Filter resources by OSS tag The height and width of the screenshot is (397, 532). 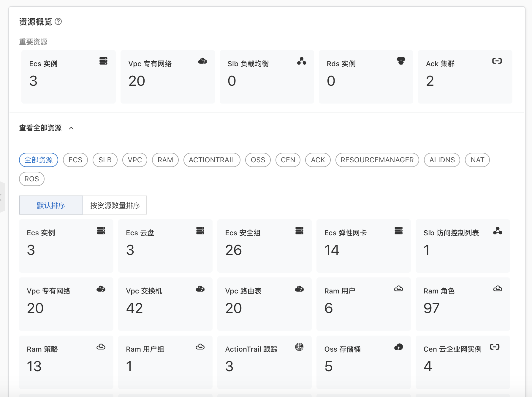click(258, 160)
